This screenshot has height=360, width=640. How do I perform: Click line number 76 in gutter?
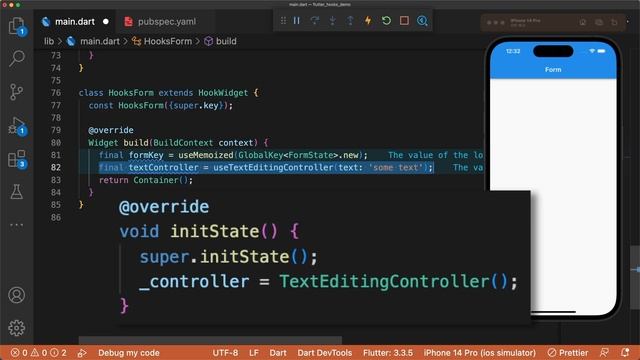[56, 93]
